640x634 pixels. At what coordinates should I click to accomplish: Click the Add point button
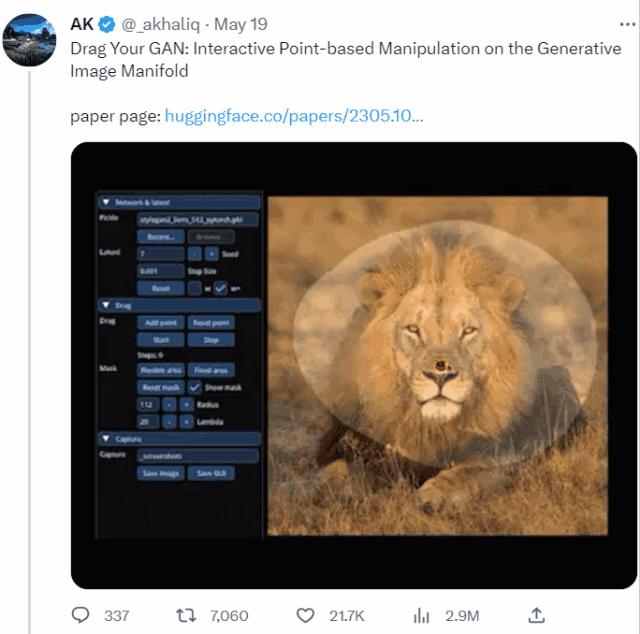pyautogui.click(x=160, y=322)
